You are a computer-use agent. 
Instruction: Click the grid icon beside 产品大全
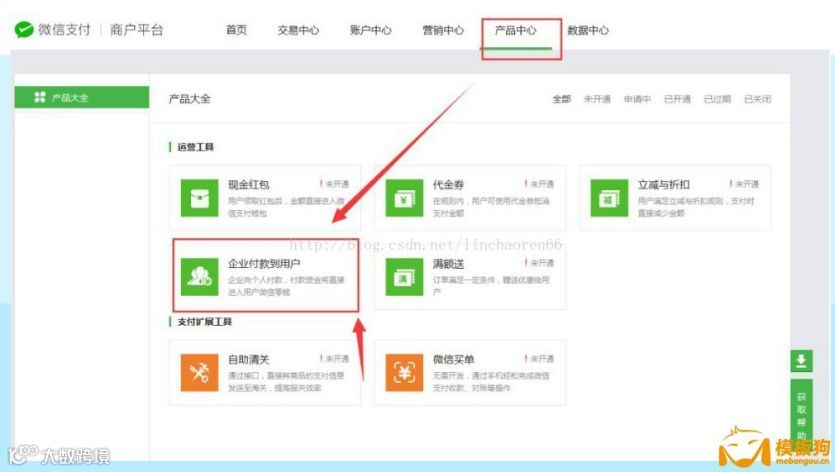point(40,97)
